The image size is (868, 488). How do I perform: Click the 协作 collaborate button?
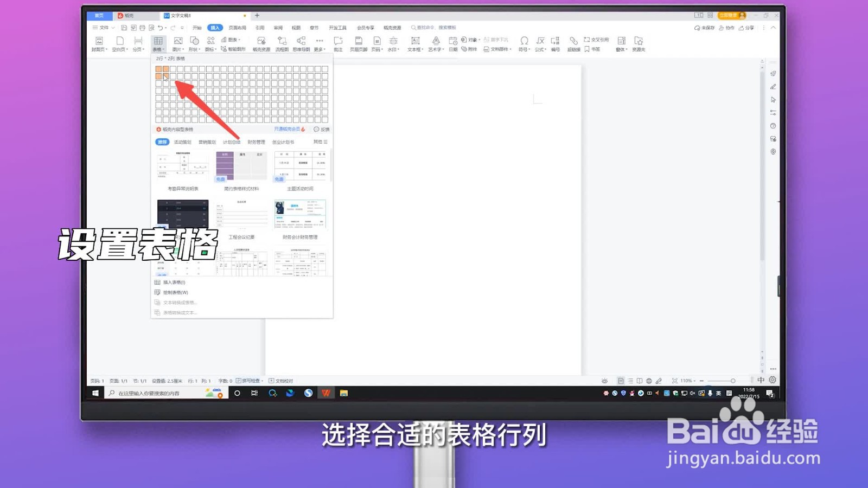(727, 28)
